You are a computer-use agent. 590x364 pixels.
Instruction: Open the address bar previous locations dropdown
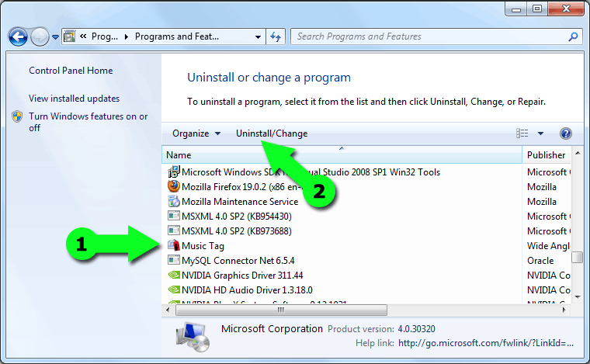[258, 36]
